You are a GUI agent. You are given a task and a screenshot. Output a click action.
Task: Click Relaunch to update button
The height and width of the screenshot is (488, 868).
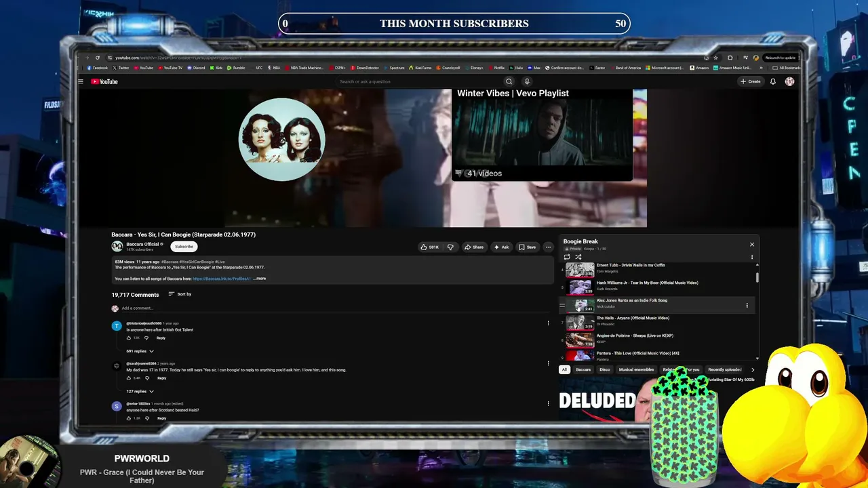pos(780,58)
